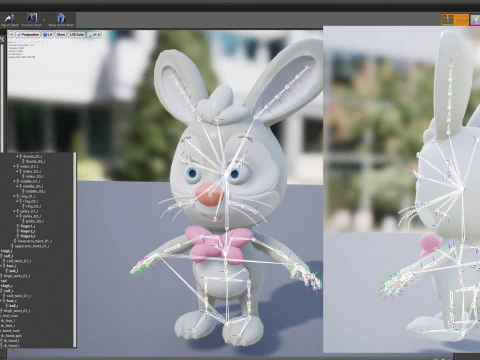Open the viewport options arrow menu
Screen dimensions: 480x360
(11, 34)
